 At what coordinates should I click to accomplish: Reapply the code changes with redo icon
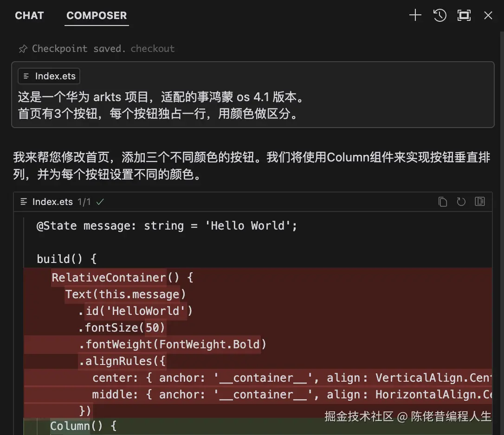[x=461, y=201]
